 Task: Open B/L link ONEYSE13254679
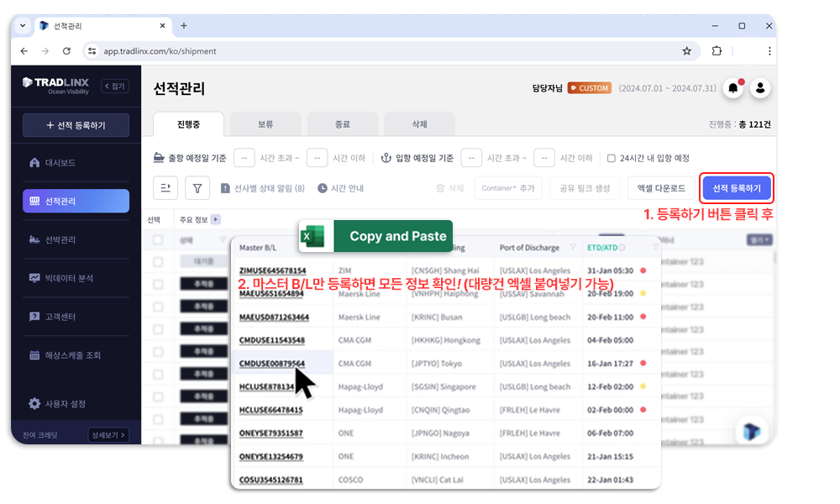[271, 456]
